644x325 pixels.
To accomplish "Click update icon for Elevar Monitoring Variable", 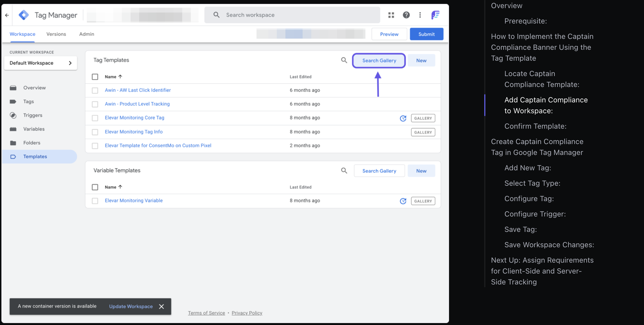I will (403, 201).
